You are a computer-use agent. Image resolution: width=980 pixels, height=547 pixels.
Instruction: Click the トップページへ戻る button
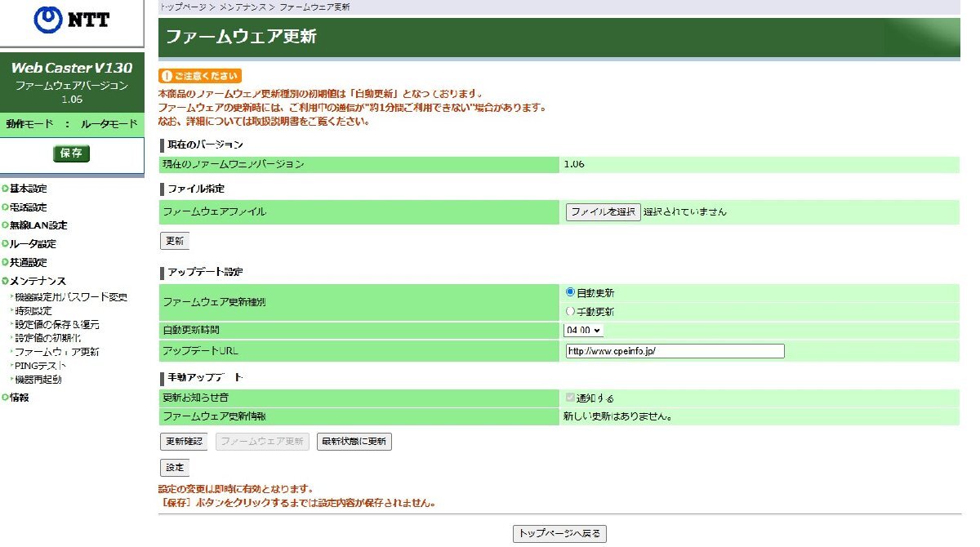559,535
